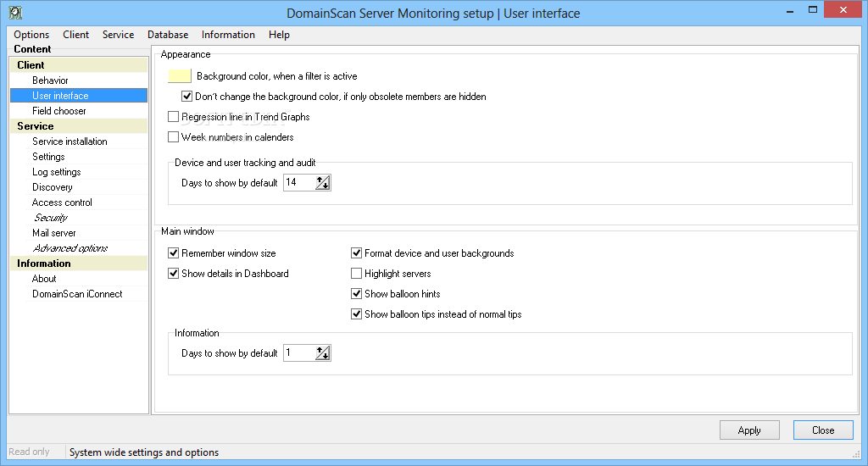868x466 pixels.
Task: Enable Highlight servers checkbox
Action: [357, 274]
